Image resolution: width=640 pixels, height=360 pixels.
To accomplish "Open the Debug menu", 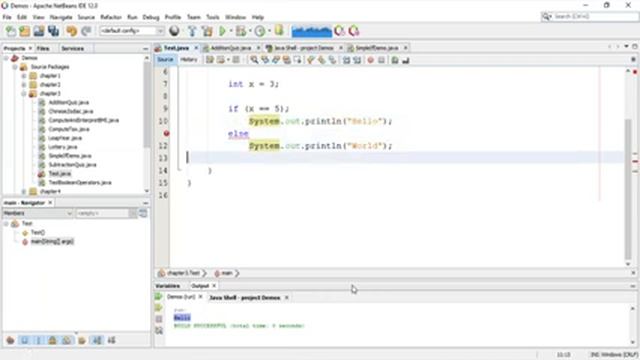I will pyautogui.click(x=151, y=17).
